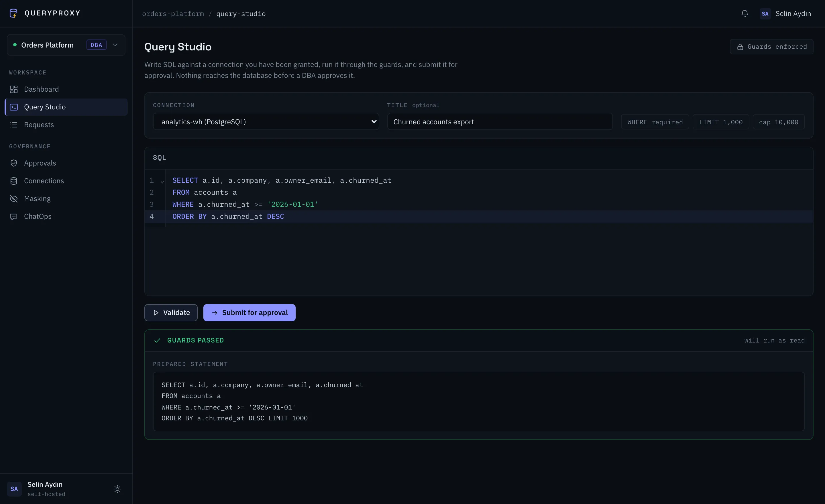The image size is (825, 504).
Task: Go to the Connections page
Action: (x=66, y=181)
